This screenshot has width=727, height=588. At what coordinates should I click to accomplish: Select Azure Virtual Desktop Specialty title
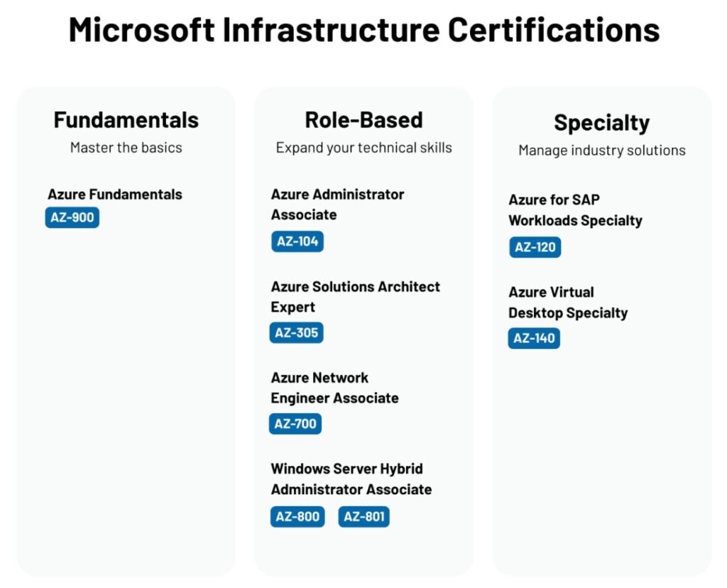[x=568, y=303]
